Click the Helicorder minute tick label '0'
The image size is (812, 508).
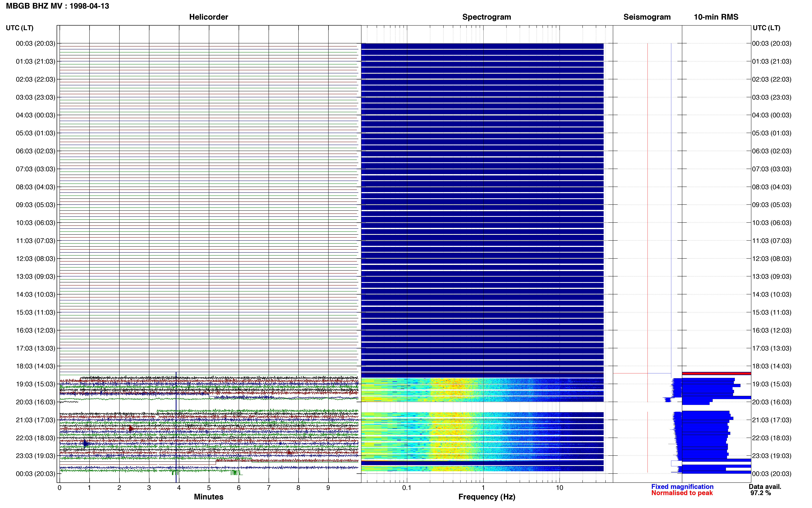click(x=59, y=487)
